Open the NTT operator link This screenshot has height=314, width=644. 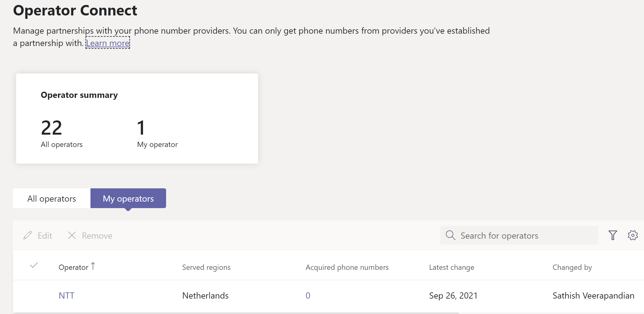click(66, 295)
